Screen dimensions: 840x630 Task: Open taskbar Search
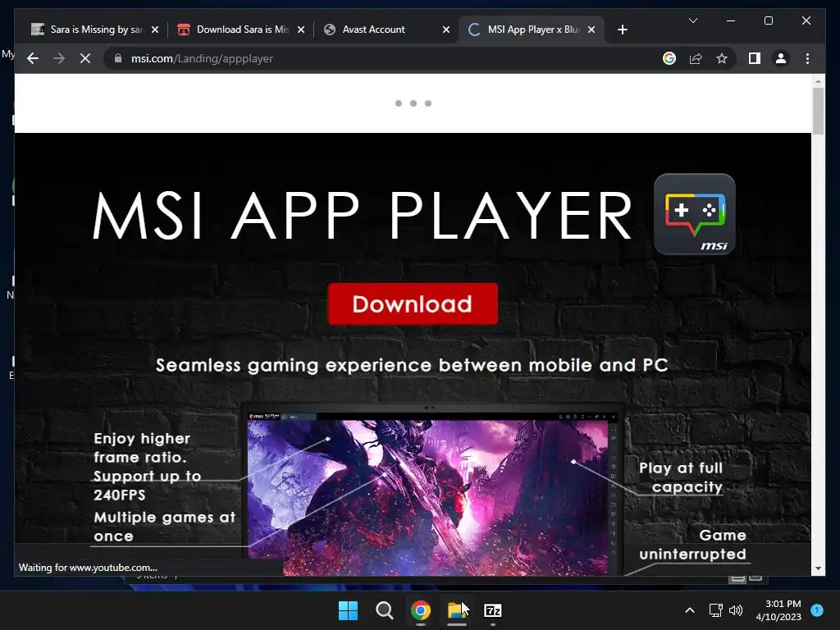[384, 610]
